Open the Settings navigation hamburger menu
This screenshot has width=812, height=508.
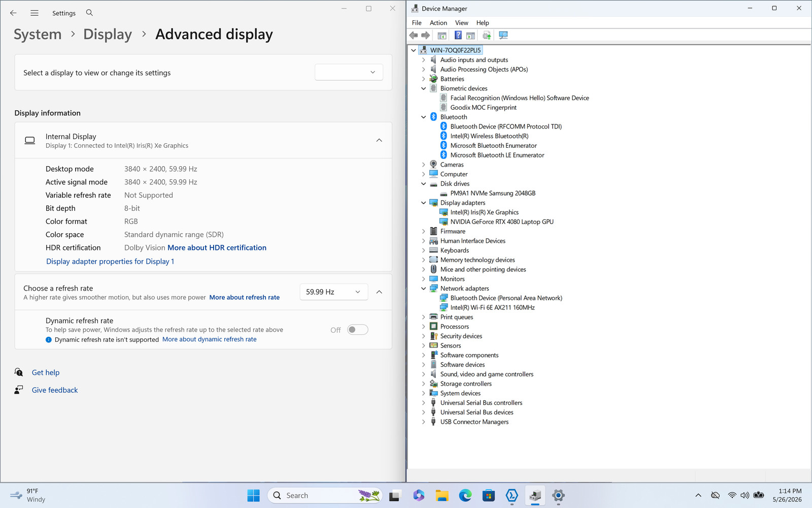pyautogui.click(x=35, y=13)
